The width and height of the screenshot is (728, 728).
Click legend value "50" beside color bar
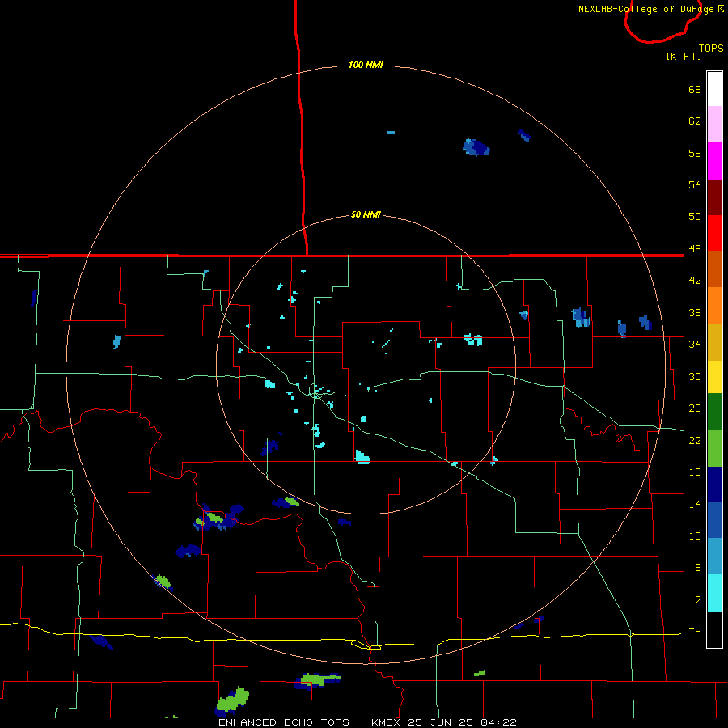pos(695,216)
